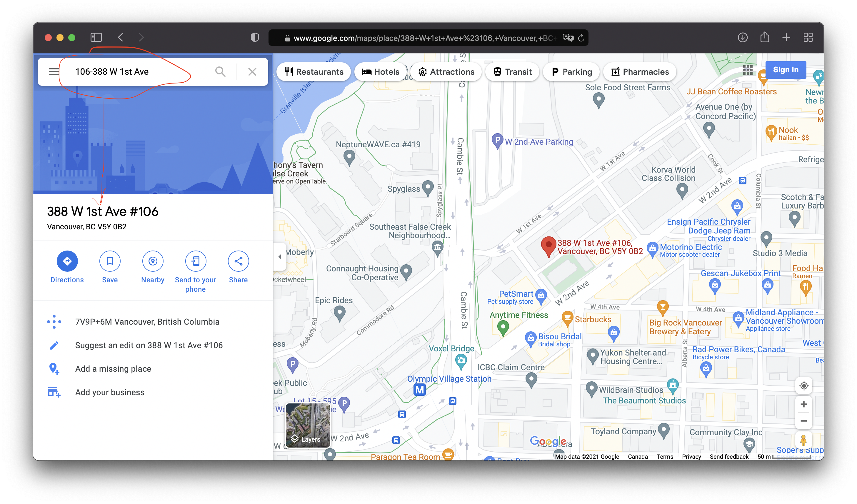This screenshot has height=504, width=857.
Task: Click Send to your phone icon
Action: point(196,261)
